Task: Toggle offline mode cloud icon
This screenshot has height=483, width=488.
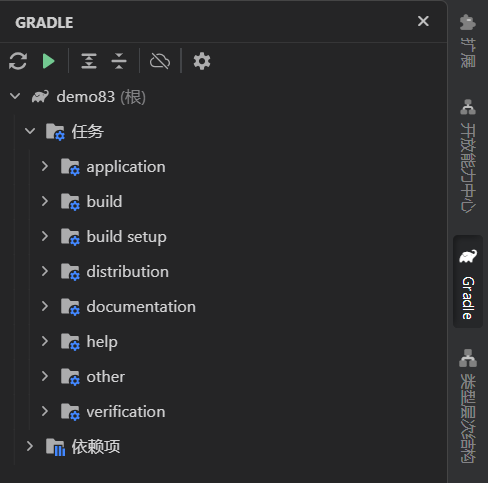Action: [x=160, y=61]
